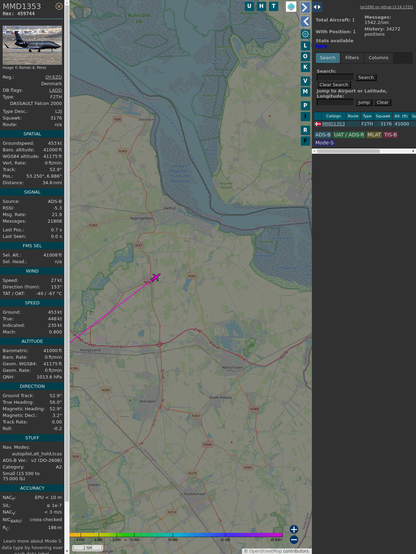Shrink sidebar with left chevron button
The height and width of the screenshot is (554, 416).
click(305, 22)
